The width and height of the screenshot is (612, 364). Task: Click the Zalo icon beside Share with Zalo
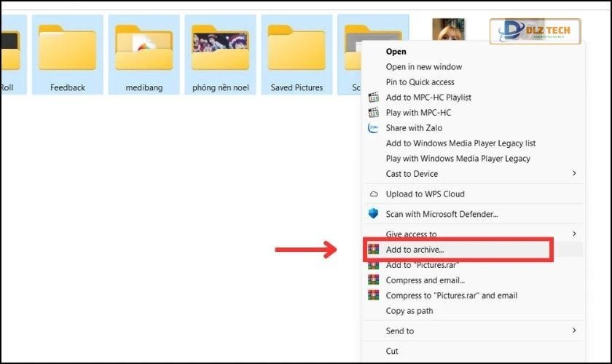pos(374,127)
